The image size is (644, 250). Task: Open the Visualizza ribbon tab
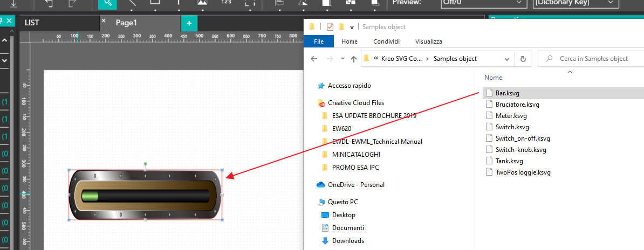(x=428, y=41)
